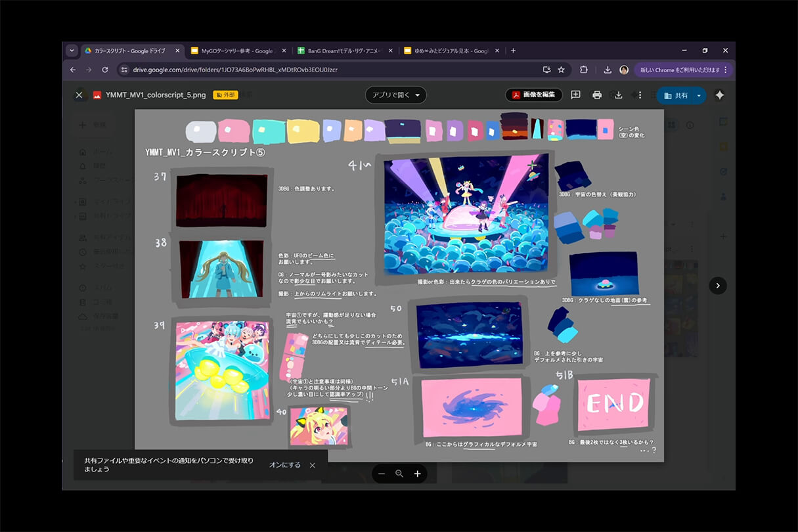
Task: Dismiss the notification banner
Action: click(x=313, y=465)
